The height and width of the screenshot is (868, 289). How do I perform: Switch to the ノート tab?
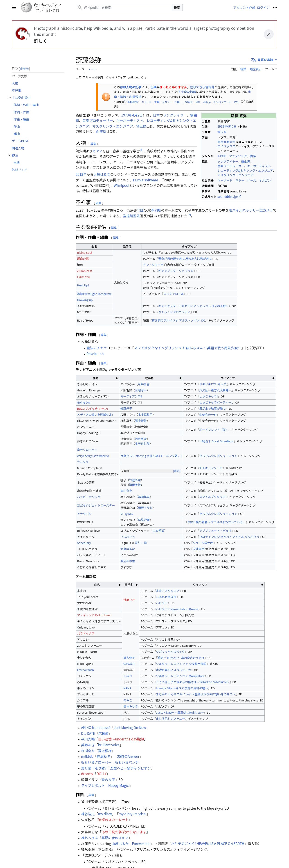click(92, 69)
